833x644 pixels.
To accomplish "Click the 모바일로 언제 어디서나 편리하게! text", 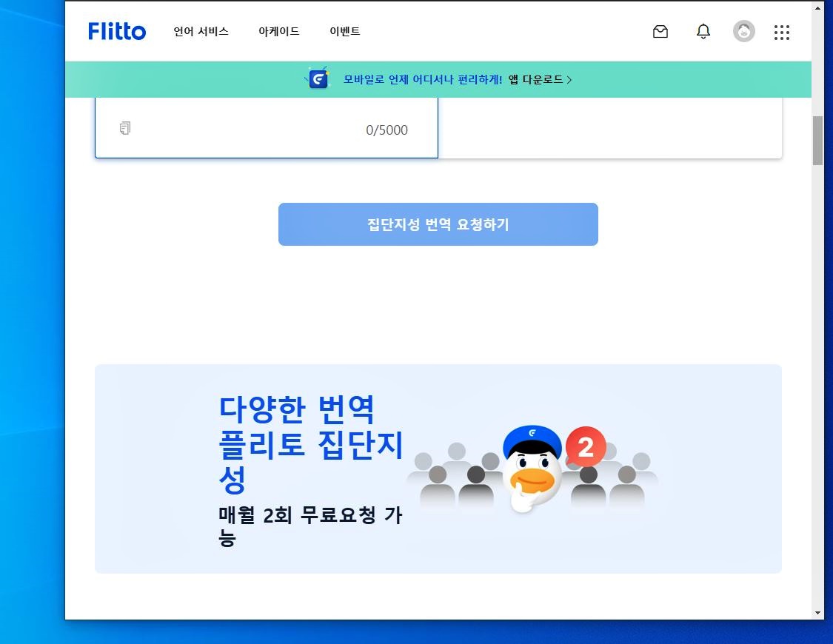I will coord(422,80).
